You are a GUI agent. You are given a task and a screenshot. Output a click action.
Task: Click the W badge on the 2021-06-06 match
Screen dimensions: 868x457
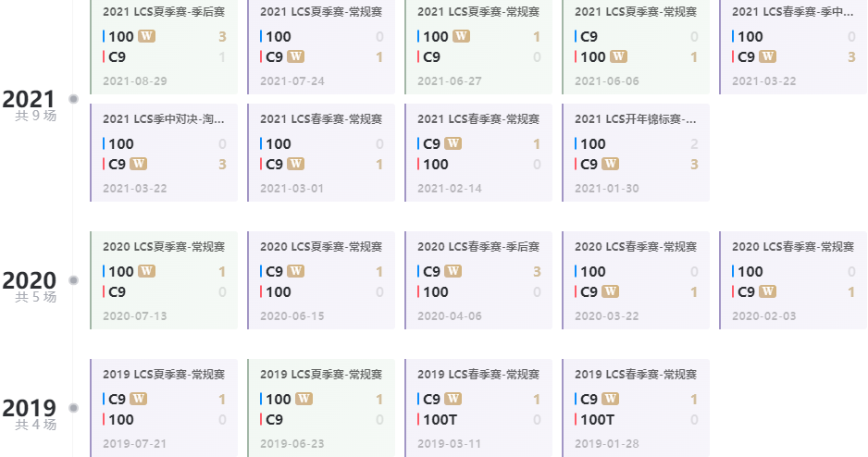[618, 57]
